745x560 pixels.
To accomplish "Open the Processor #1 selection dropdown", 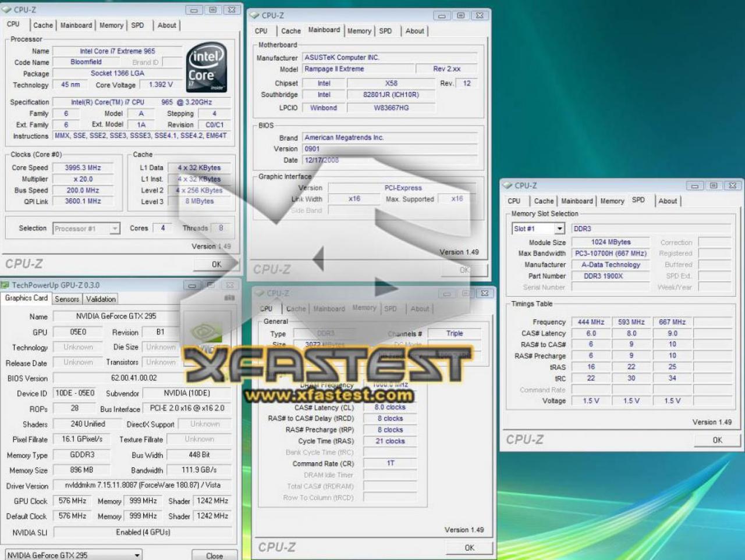I will click(x=87, y=229).
